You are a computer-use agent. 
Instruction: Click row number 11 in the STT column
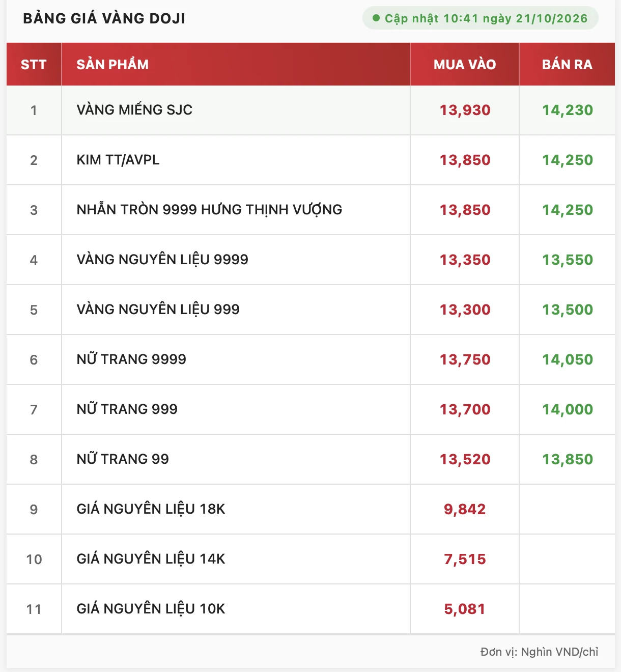coord(34,609)
